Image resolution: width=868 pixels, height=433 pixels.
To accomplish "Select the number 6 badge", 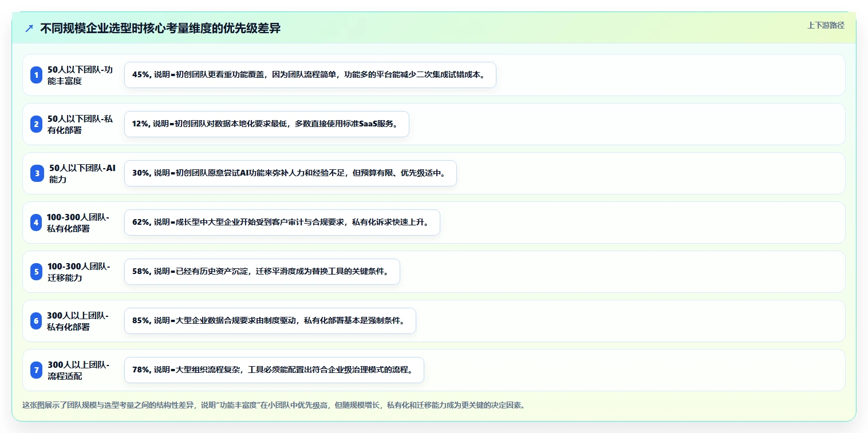I will point(37,321).
